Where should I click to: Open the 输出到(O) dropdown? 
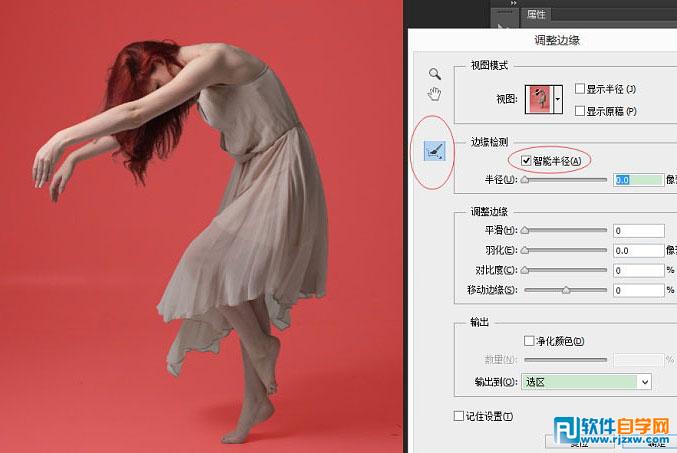586,382
